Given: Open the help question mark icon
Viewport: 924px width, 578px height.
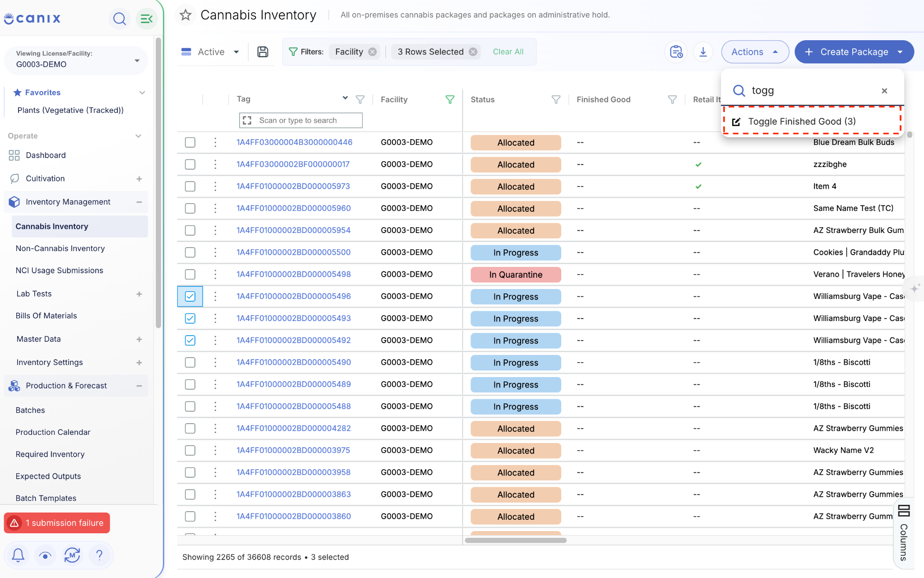Looking at the screenshot, I should (x=99, y=555).
